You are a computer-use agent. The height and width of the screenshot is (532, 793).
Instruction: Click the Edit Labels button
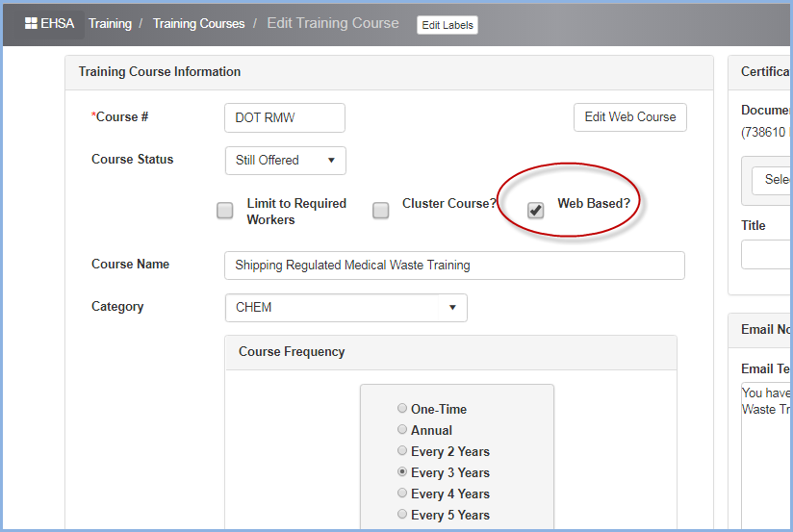pos(448,25)
